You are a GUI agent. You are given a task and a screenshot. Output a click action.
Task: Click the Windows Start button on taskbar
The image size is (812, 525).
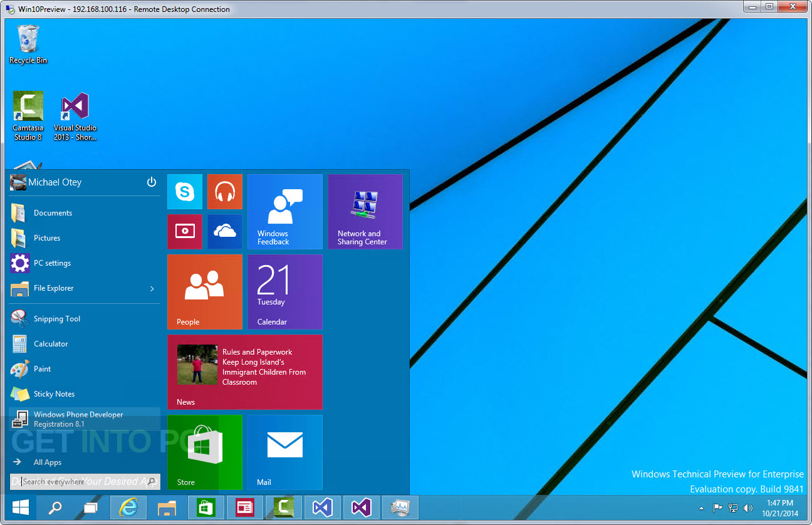20,507
